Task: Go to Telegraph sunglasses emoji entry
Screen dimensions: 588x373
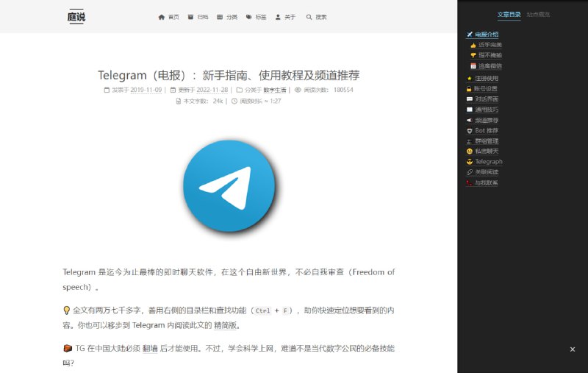Action: (484, 162)
